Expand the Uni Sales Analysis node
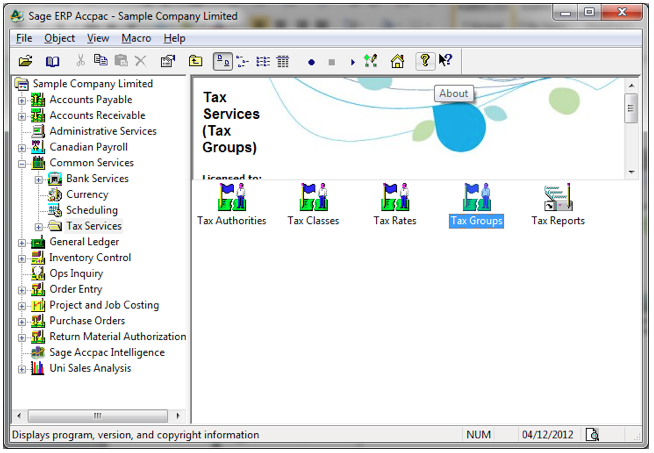 pos(22,369)
